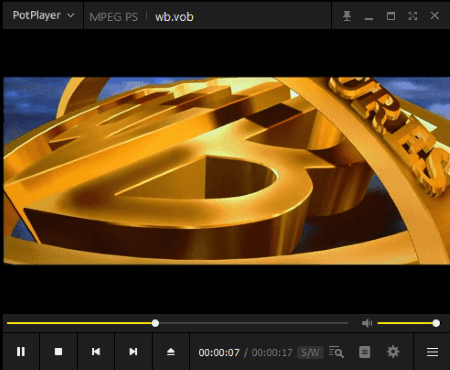The width and height of the screenshot is (450, 370).
Task: Open the control panel gear icon
Action: (x=393, y=352)
